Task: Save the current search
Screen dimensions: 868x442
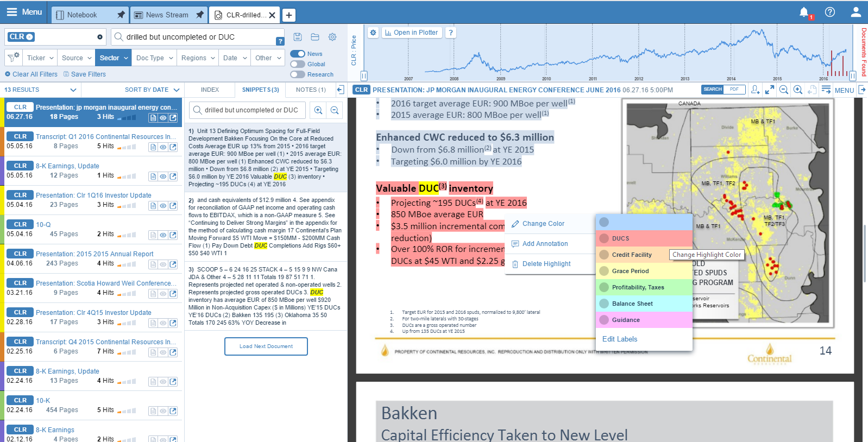Action: pos(298,37)
